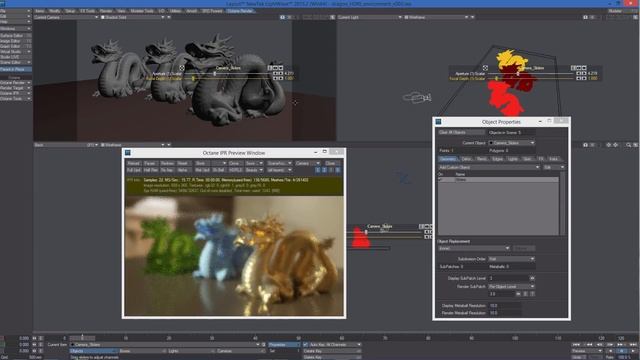Click Clear All Objects in Object Properties
The width and height of the screenshot is (640, 360).
pos(461,132)
